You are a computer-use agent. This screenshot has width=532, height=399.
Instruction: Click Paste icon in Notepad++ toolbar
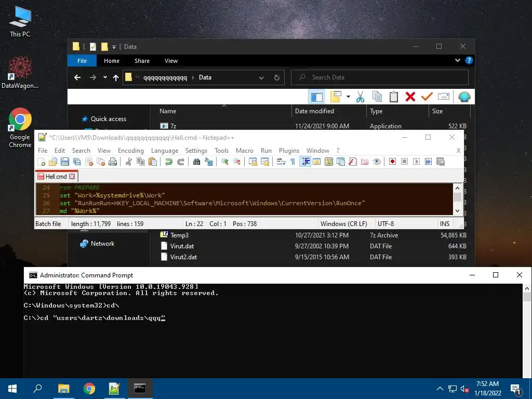pyautogui.click(x=153, y=162)
